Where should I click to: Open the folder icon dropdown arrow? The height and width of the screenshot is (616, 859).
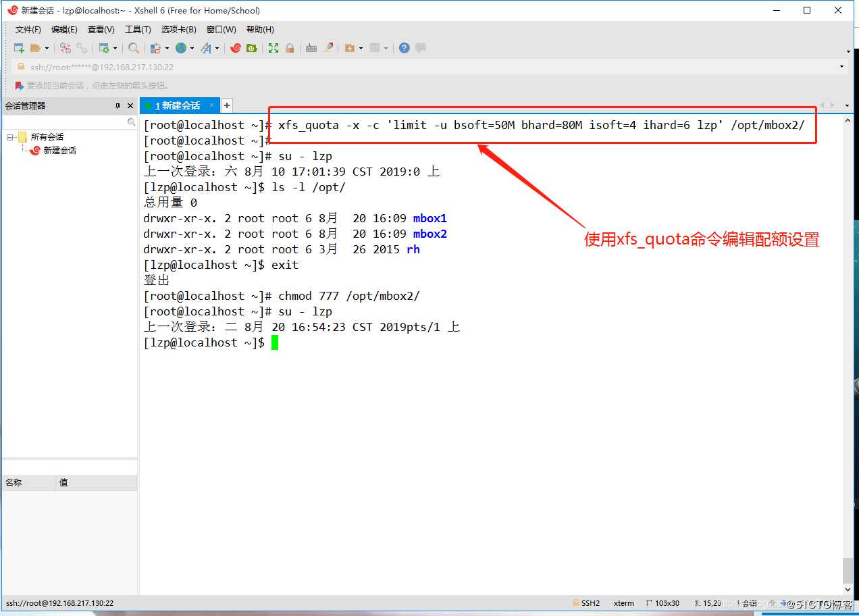(47, 49)
